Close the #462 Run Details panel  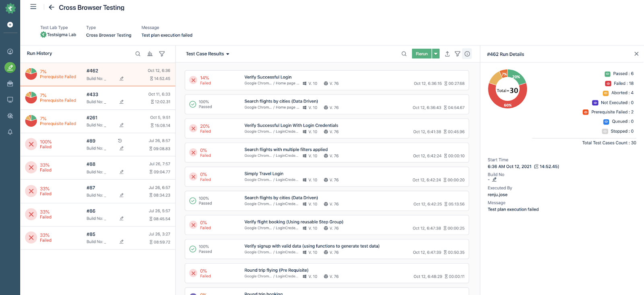(636, 54)
